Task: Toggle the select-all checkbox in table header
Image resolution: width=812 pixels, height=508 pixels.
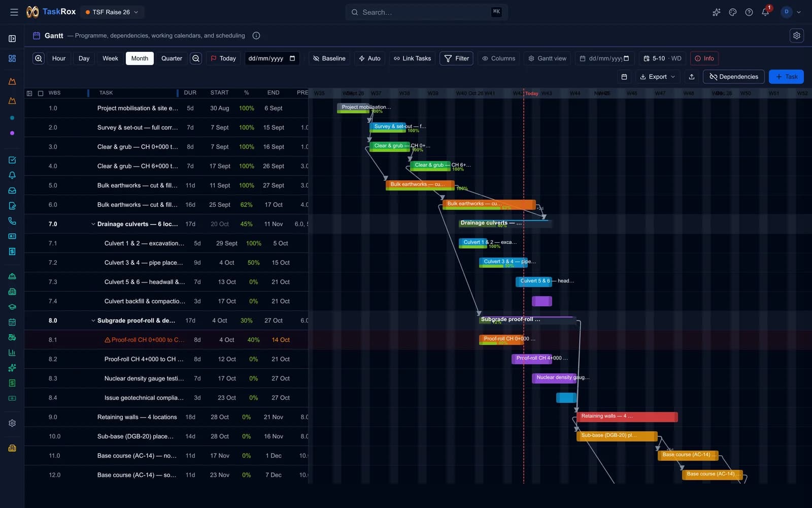Action: click(x=41, y=93)
